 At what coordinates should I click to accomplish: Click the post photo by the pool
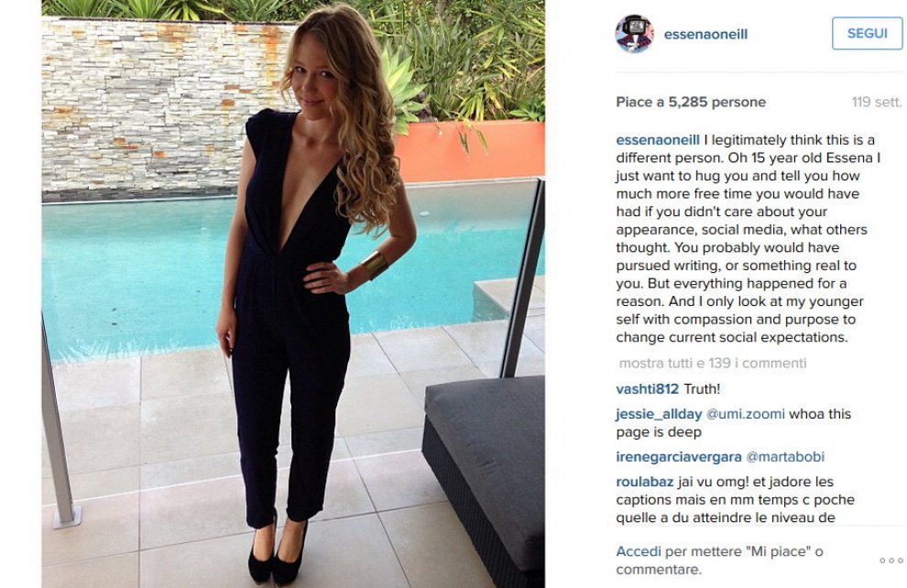click(x=292, y=294)
